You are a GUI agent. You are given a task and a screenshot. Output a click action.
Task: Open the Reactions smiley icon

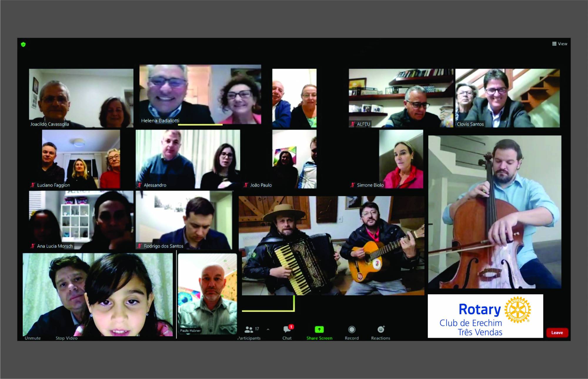381,329
